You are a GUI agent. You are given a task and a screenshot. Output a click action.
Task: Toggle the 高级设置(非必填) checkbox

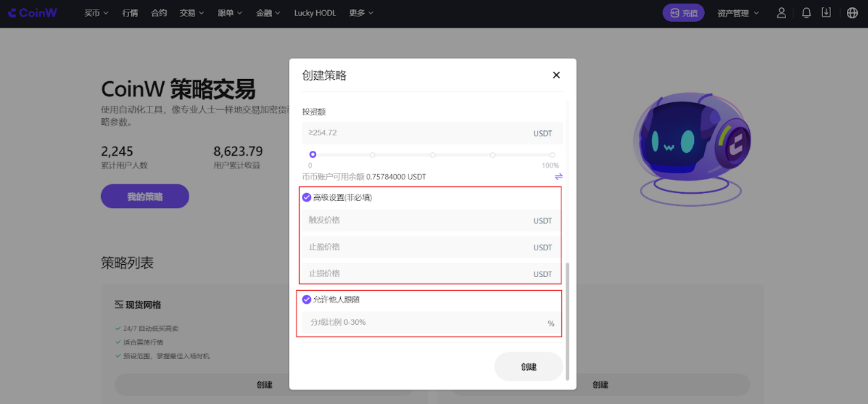307,197
